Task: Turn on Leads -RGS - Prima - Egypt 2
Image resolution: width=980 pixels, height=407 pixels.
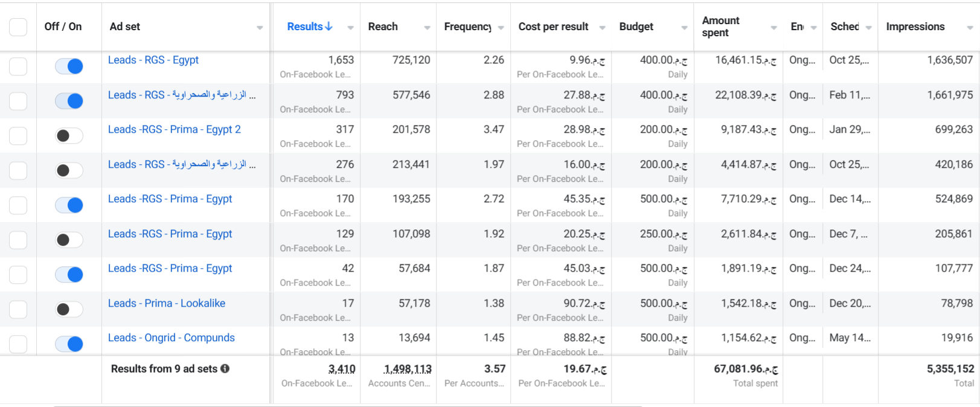Action: [69, 136]
